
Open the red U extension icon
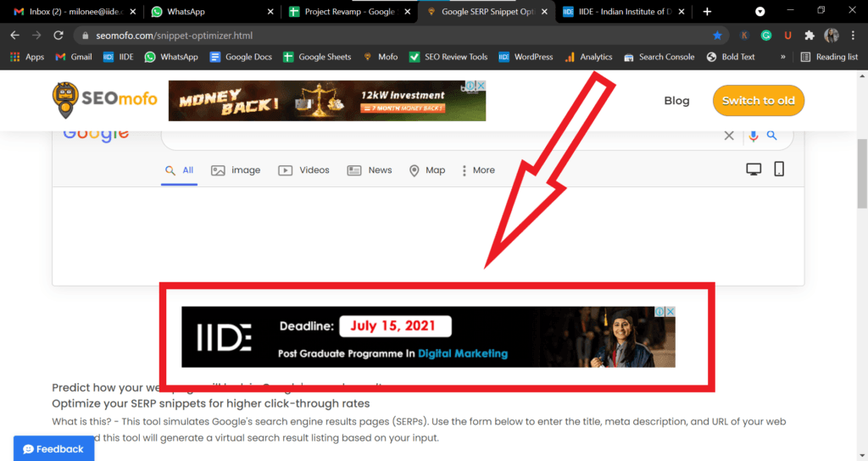pos(787,36)
